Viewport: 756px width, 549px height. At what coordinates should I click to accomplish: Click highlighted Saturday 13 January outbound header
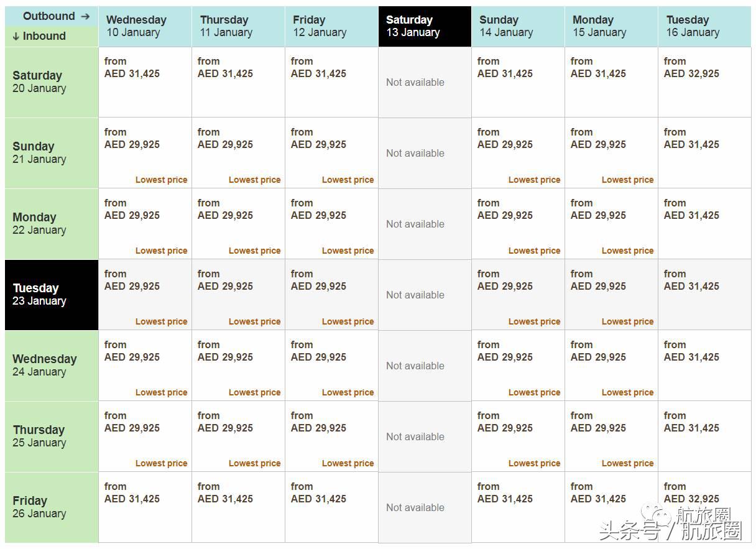[x=424, y=27]
